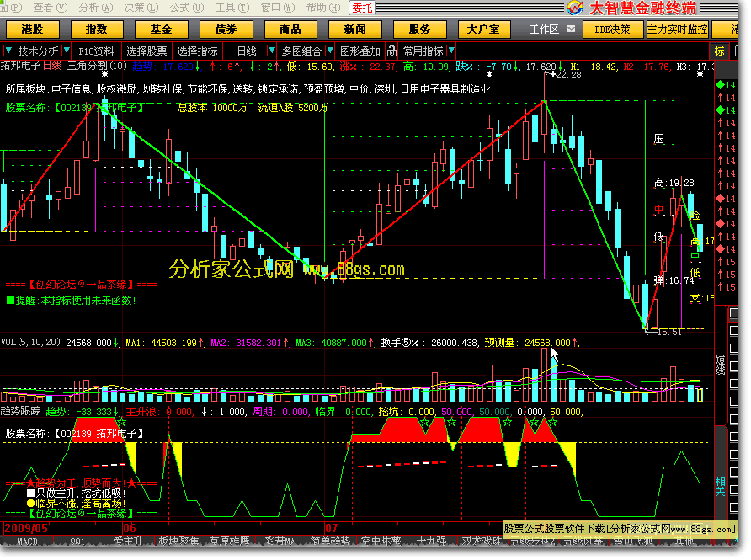Click the 大智慧 logo icon in title bar
Viewport: 751px width, 560px height.
(x=575, y=8)
